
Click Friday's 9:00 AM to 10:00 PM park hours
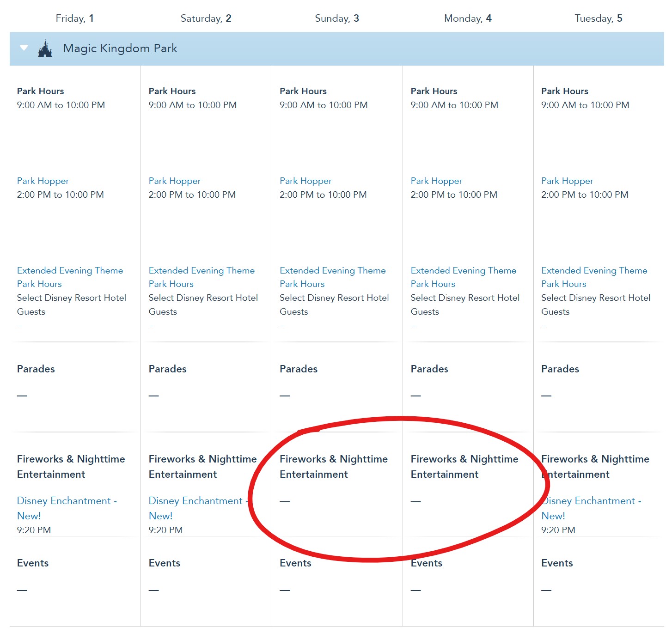[61, 105]
